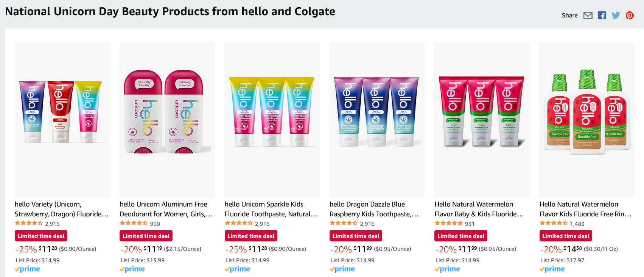The image size is (644, 277).
Task: Pin this page with Pinterest icon
Action: (x=630, y=16)
